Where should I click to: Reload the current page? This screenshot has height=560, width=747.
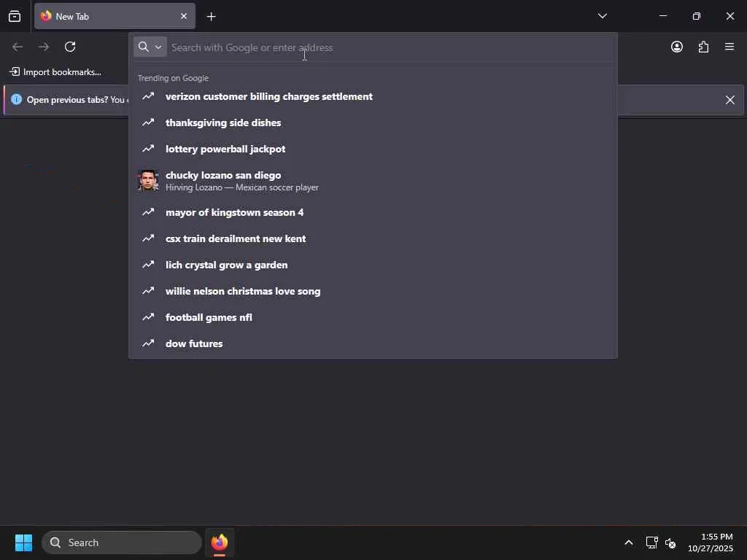pyautogui.click(x=70, y=47)
